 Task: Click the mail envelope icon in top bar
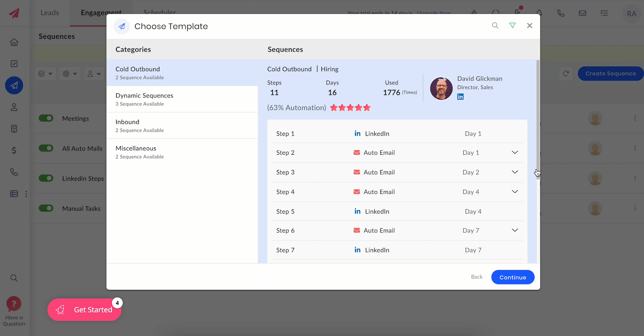tap(582, 13)
